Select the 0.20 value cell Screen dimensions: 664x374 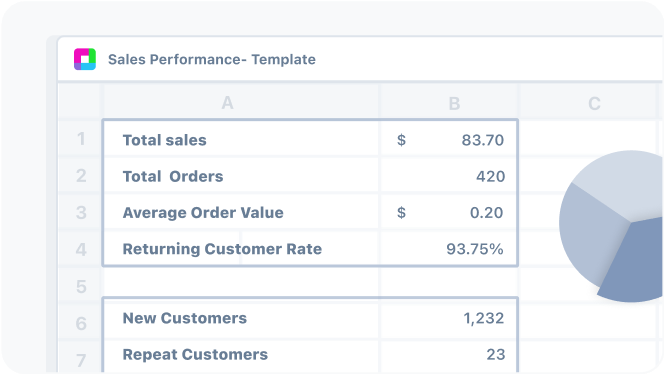(448, 212)
